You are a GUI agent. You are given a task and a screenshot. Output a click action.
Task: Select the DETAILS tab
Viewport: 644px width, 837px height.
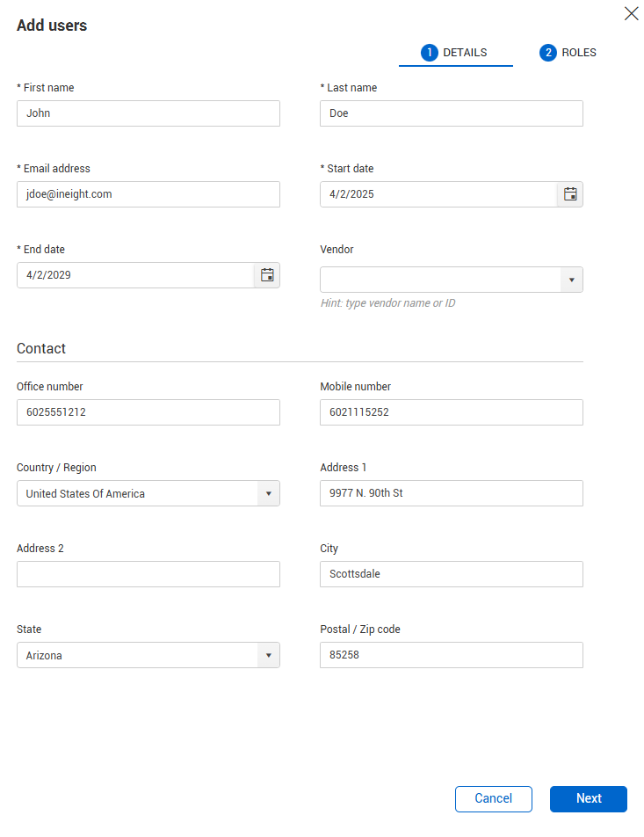click(455, 53)
